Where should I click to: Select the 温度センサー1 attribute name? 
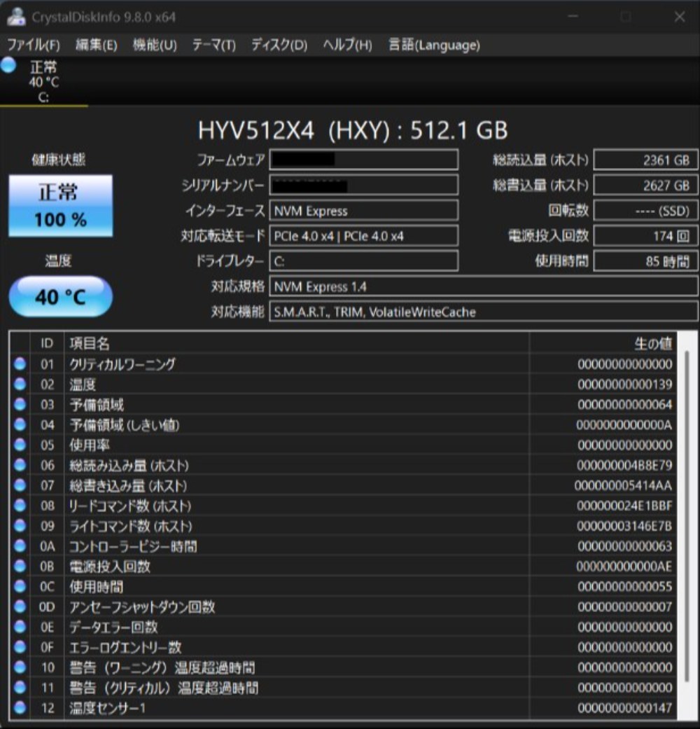[x=107, y=707]
